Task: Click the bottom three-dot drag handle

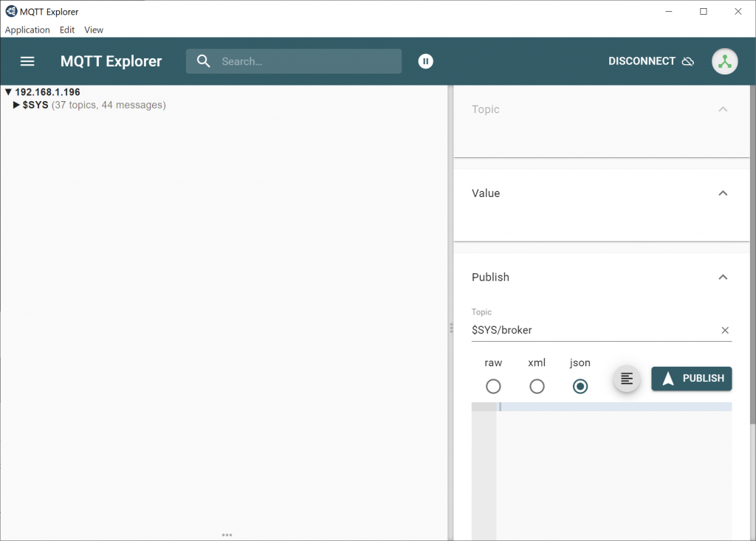Action: 227,535
